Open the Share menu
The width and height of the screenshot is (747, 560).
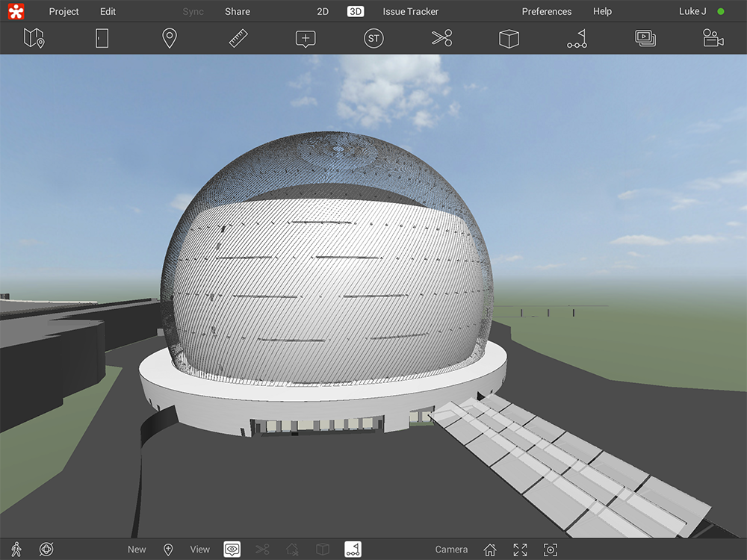click(238, 11)
